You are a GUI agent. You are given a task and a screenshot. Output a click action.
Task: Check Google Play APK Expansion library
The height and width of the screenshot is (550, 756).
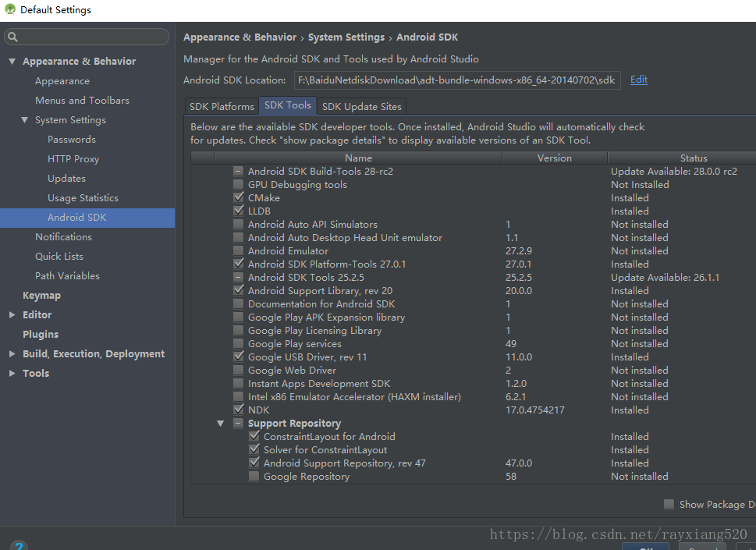pyautogui.click(x=238, y=317)
